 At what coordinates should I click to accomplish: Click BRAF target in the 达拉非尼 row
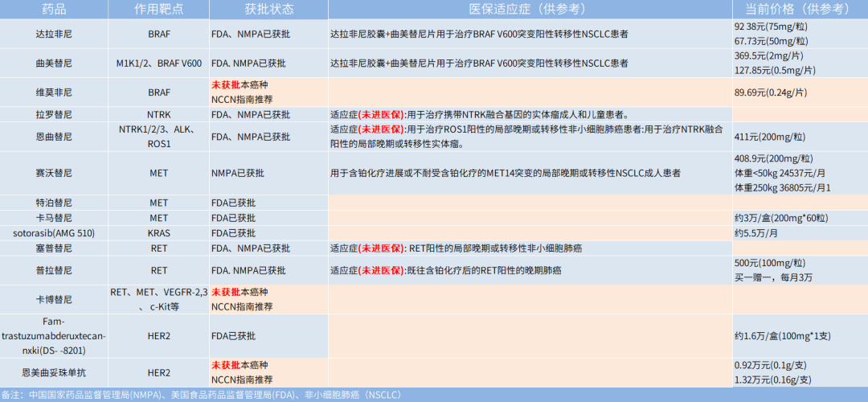click(x=159, y=34)
